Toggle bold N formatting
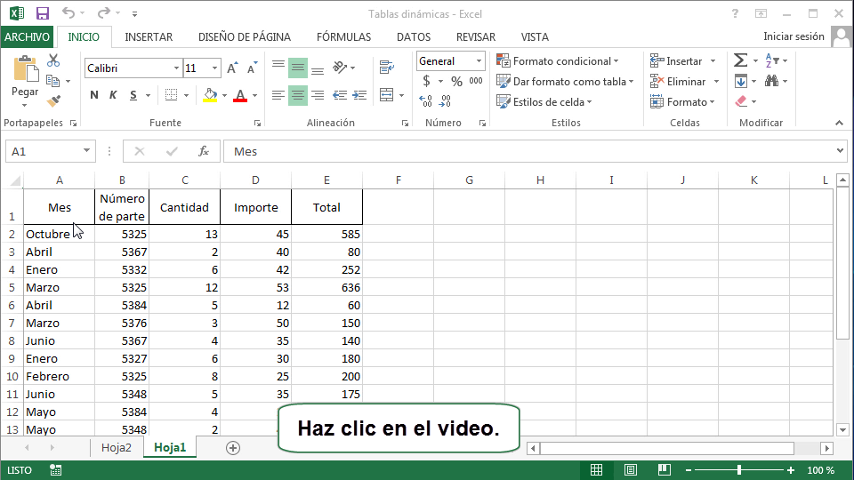The image size is (854, 480). [x=94, y=95]
